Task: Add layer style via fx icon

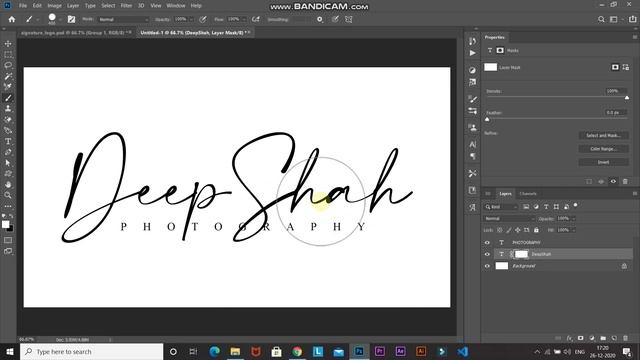Action: click(x=570, y=338)
